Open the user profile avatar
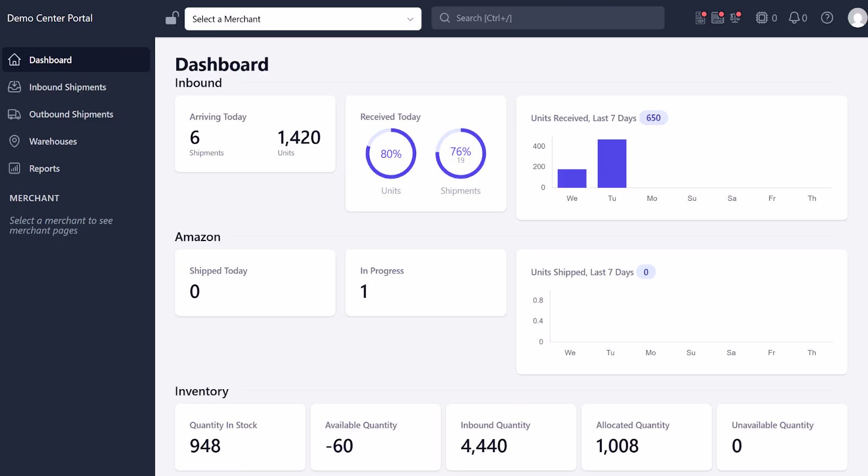The width and height of the screenshot is (868, 476). click(x=857, y=18)
